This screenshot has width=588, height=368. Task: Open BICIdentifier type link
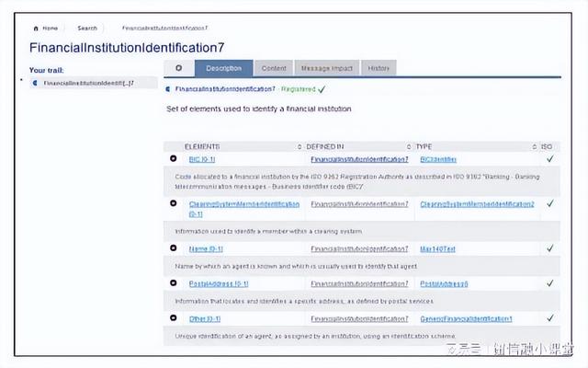(438, 159)
